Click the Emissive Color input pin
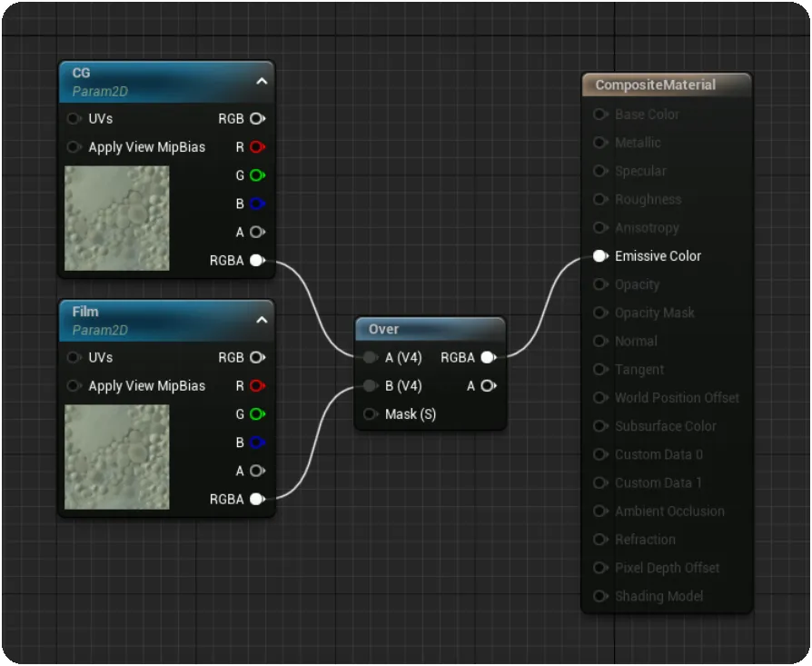Viewport: 812px width, 666px height. pos(600,256)
